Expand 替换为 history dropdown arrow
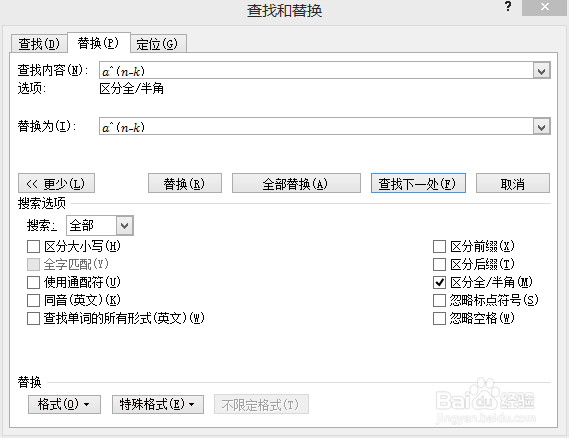569x438 pixels. pyautogui.click(x=541, y=127)
